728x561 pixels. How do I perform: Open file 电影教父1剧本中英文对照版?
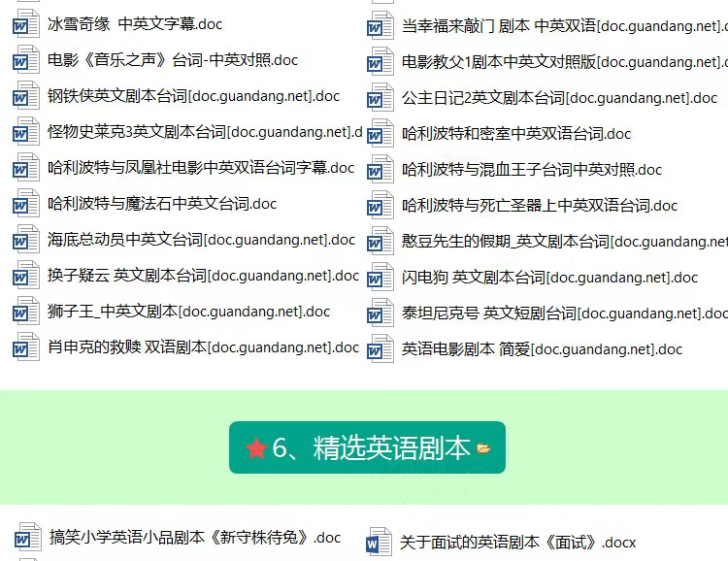point(565,62)
